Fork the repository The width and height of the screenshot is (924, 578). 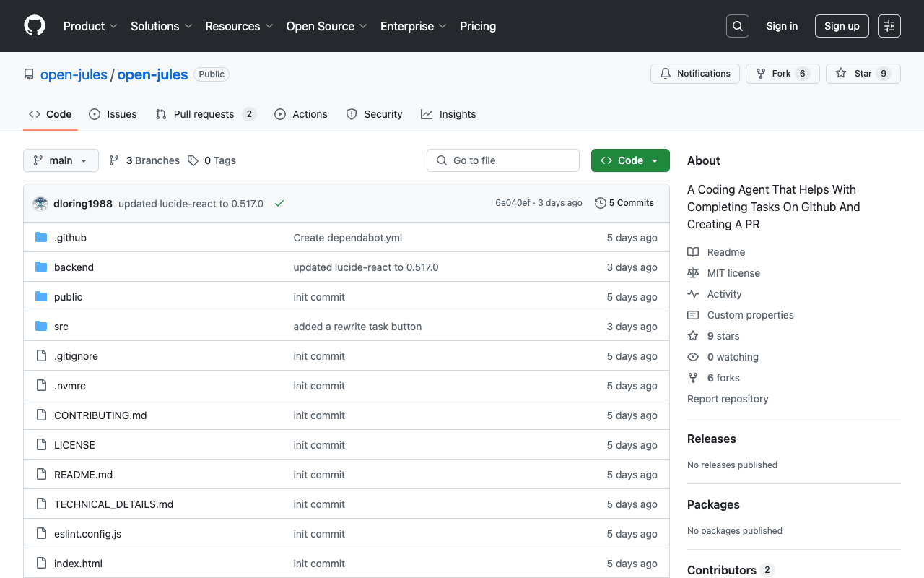(x=782, y=73)
